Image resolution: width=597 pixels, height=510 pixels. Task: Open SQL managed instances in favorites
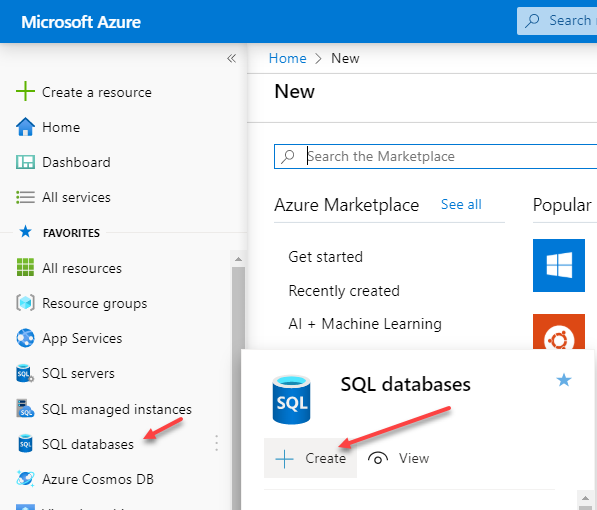(117, 409)
